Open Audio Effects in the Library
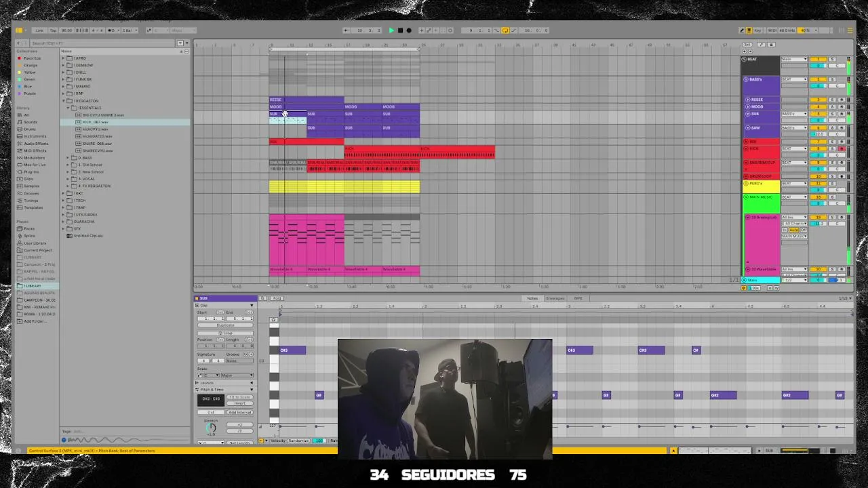Viewport: 868px width, 488px height. tap(36, 144)
